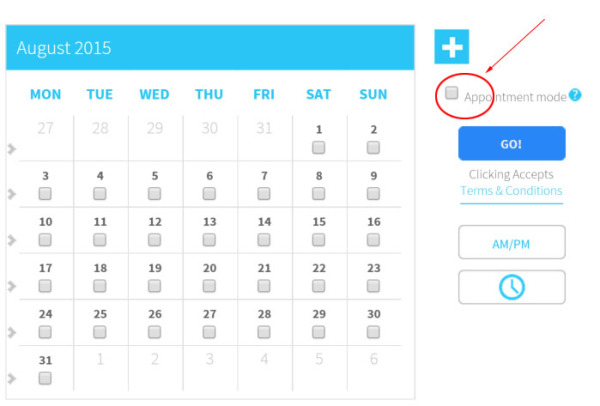Check the box under day 22
The width and height of the screenshot is (600, 406).
(318, 286)
